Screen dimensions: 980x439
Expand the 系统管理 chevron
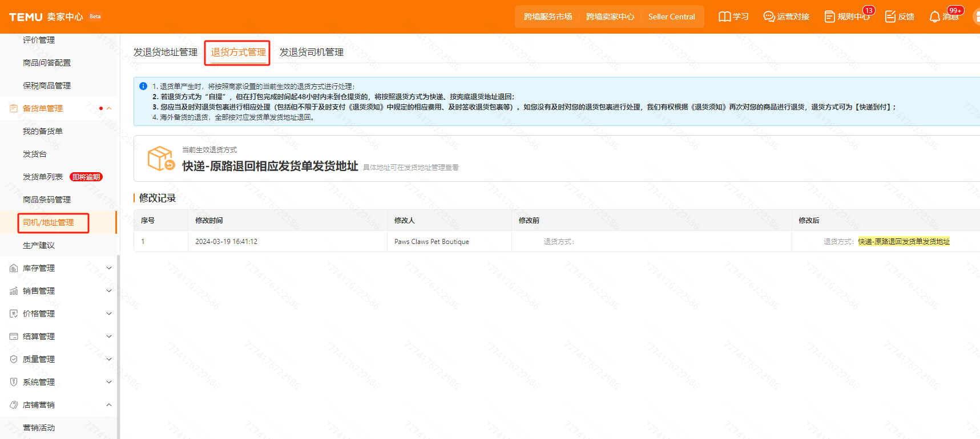pos(109,382)
